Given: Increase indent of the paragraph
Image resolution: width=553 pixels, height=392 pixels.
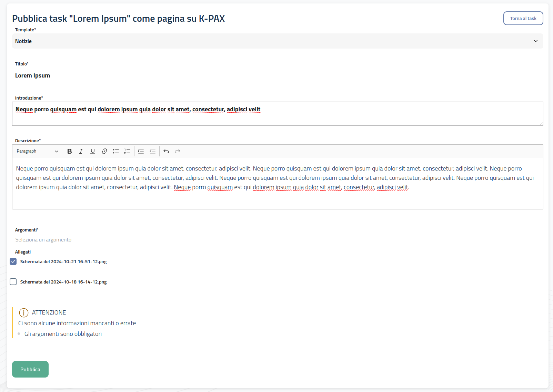Looking at the screenshot, I should [141, 151].
